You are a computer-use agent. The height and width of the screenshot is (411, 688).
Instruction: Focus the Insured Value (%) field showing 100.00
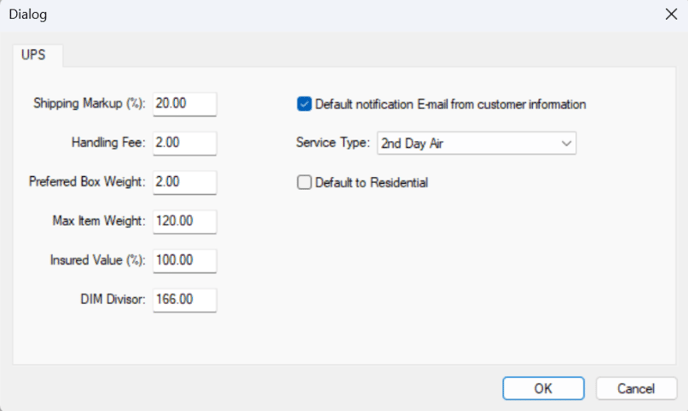[x=185, y=261]
